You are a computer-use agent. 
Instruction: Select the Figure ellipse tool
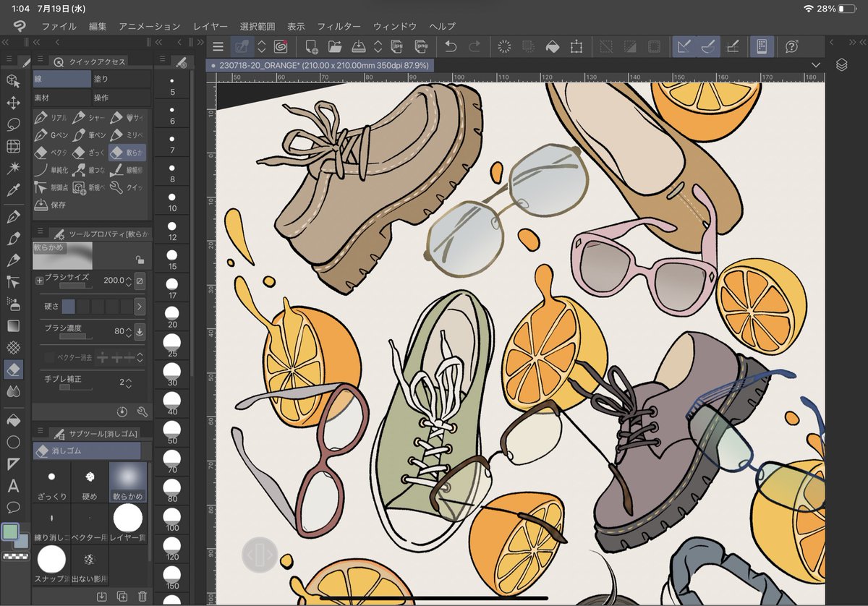tap(13, 442)
